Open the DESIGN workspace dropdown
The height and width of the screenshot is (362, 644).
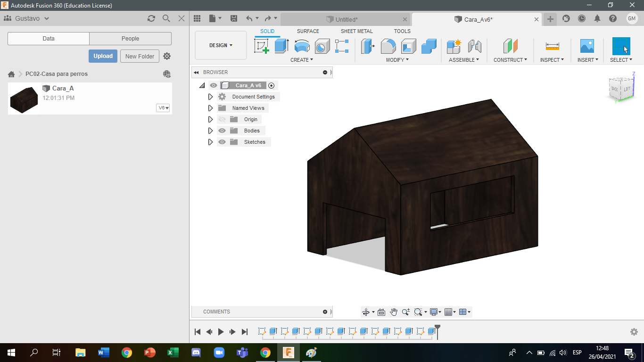pos(221,45)
